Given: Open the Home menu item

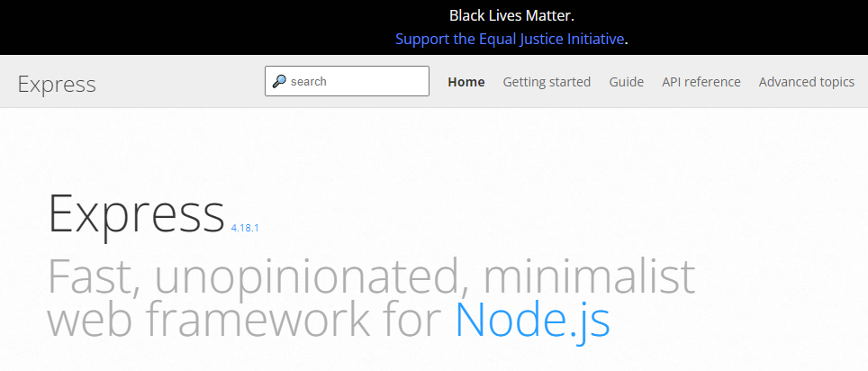Looking at the screenshot, I should pyautogui.click(x=466, y=82).
